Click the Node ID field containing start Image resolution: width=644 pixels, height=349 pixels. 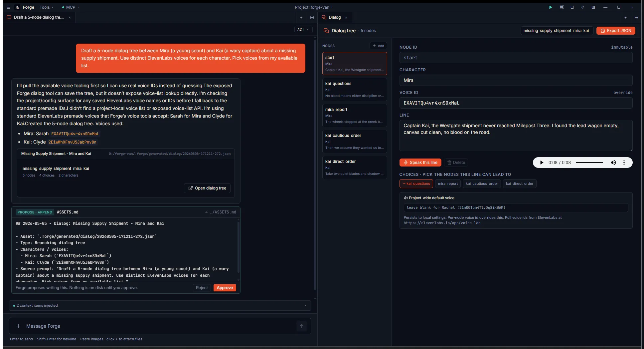pyautogui.click(x=516, y=58)
